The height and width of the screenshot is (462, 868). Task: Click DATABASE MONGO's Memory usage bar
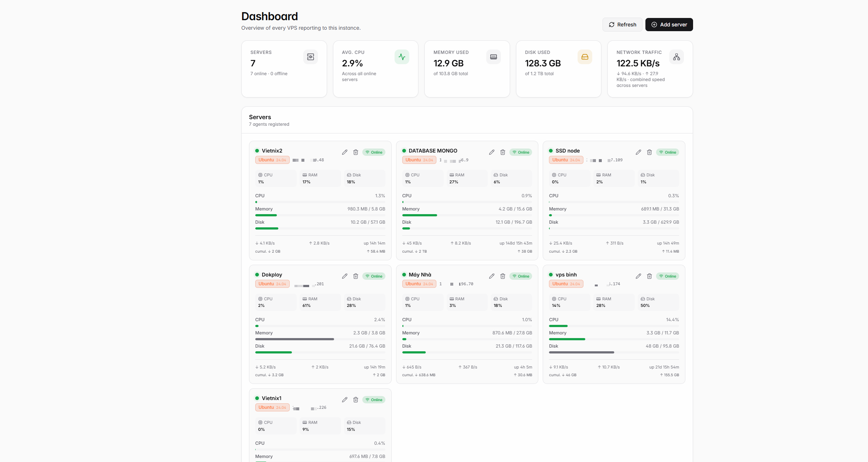[467, 215]
